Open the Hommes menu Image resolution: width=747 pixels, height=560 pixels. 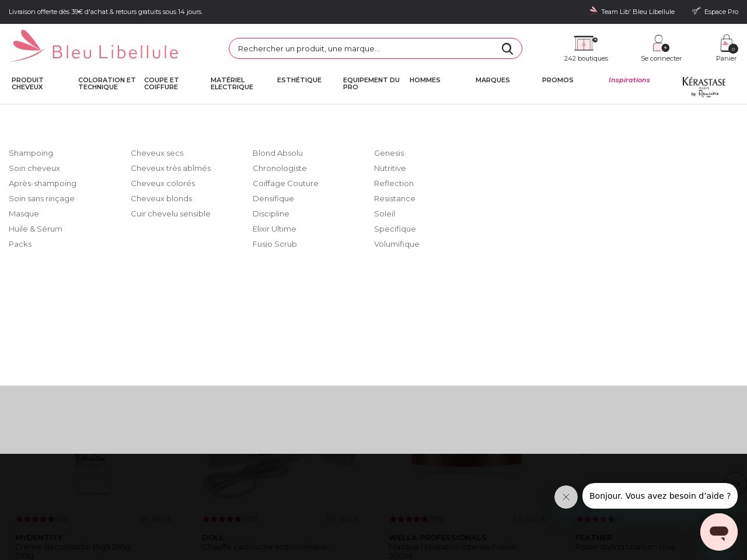coord(425,80)
